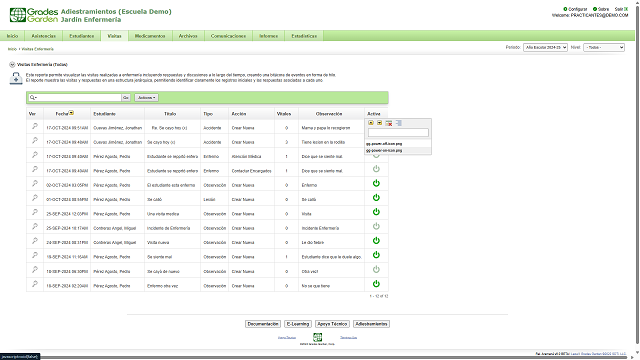640x360 pixels.
Task: Open the Período school year dropdown
Action: pyautogui.click(x=545, y=47)
